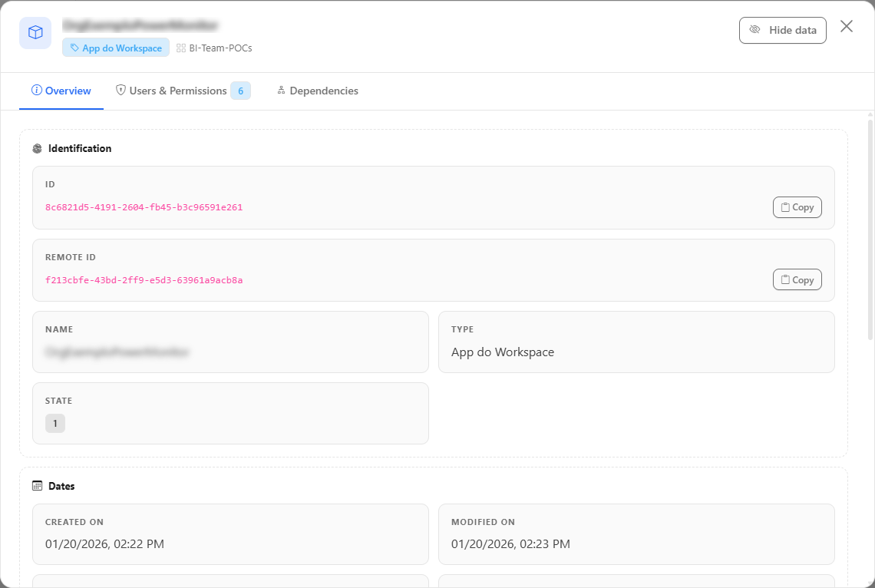Click the Identification section heading icon
The height and width of the screenshot is (588, 875).
point(38,148)
